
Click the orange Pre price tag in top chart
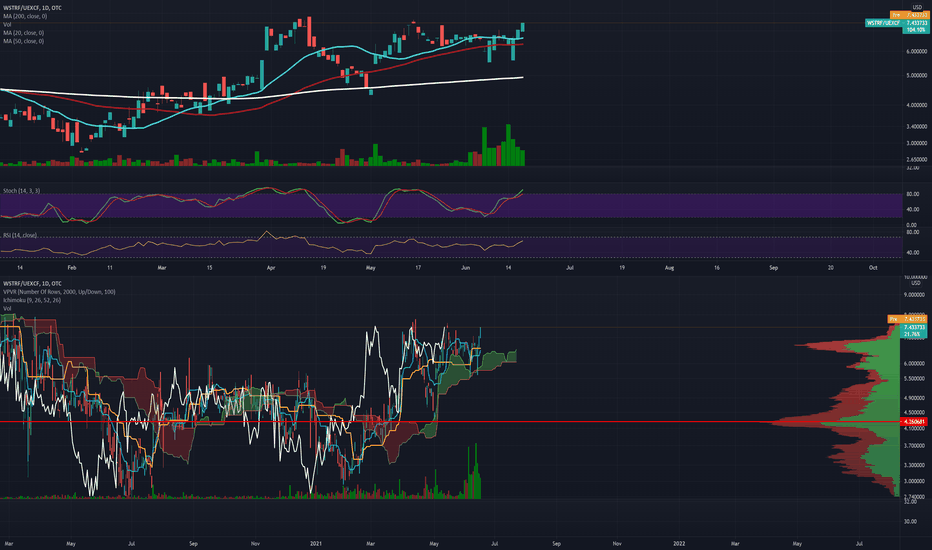[908, 15]
